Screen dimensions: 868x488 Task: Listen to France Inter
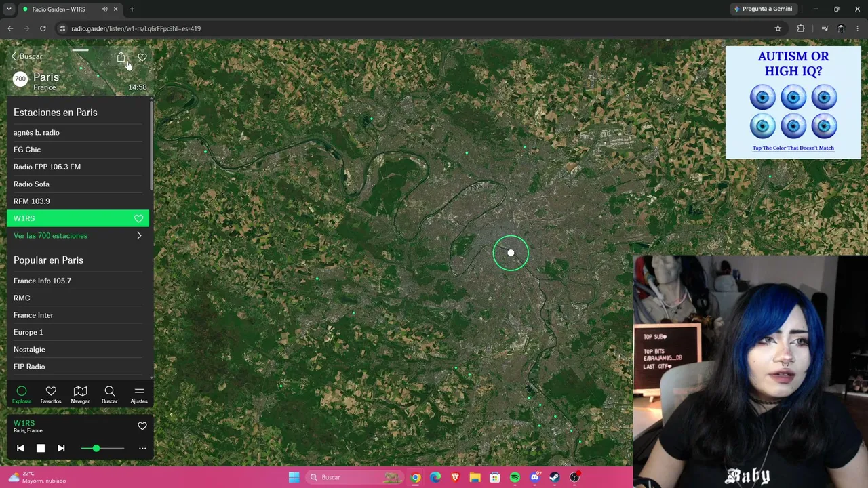coord(78,315)
